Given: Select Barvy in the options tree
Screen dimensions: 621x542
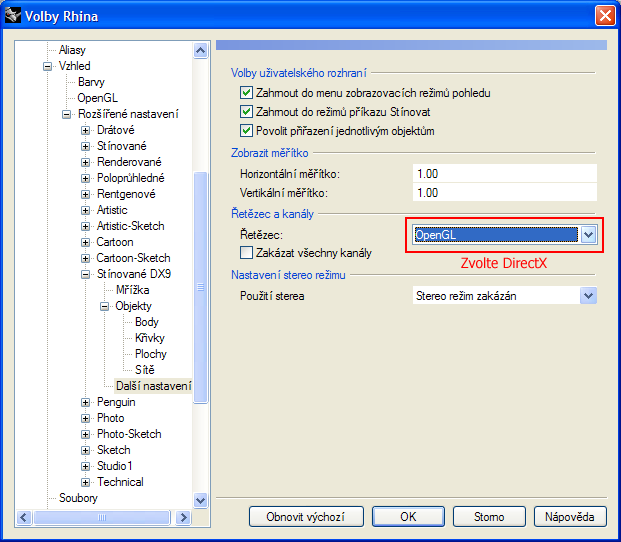Looking at the screenshot, I should tap(91, 82).
